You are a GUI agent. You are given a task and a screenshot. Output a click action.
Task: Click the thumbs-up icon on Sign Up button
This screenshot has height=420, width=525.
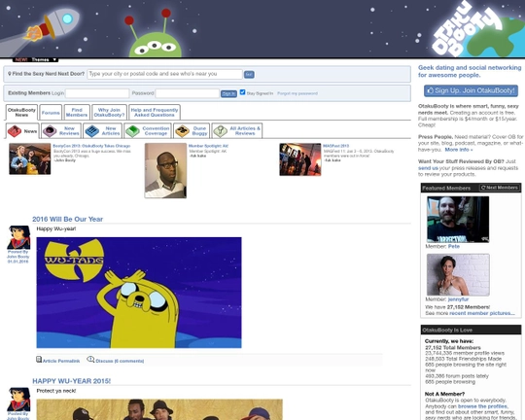431,90
